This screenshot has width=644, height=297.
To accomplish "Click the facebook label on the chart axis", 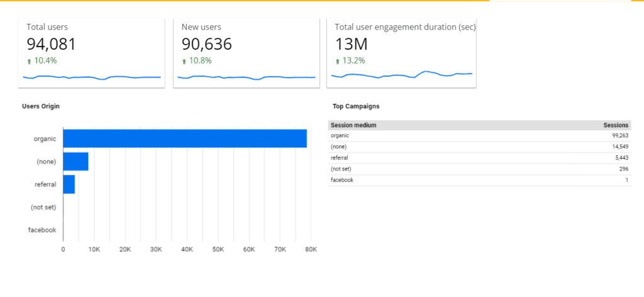I will (x=42, y=230).
